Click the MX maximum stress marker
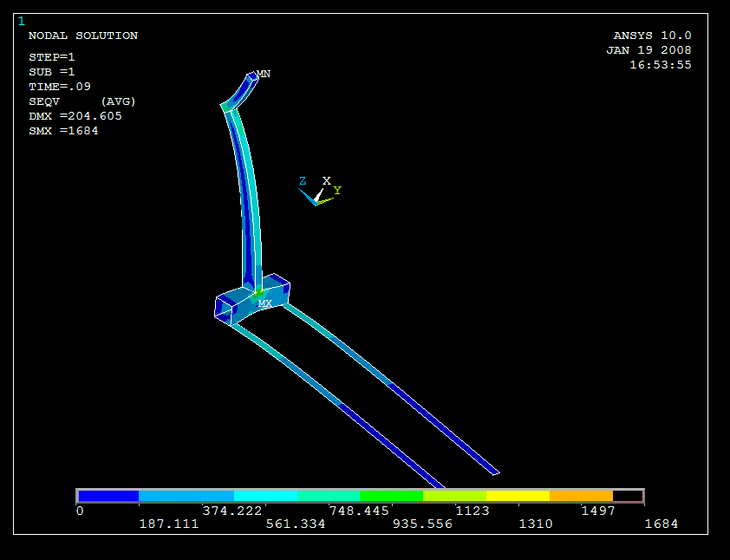 tap(264, 303)
